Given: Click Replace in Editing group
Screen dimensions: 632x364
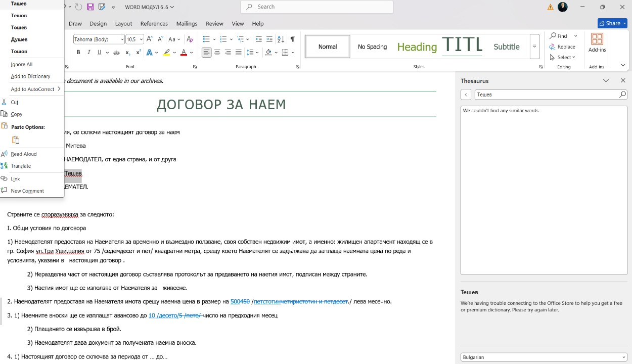Looking at the screenshot, I should pos(562,47).
